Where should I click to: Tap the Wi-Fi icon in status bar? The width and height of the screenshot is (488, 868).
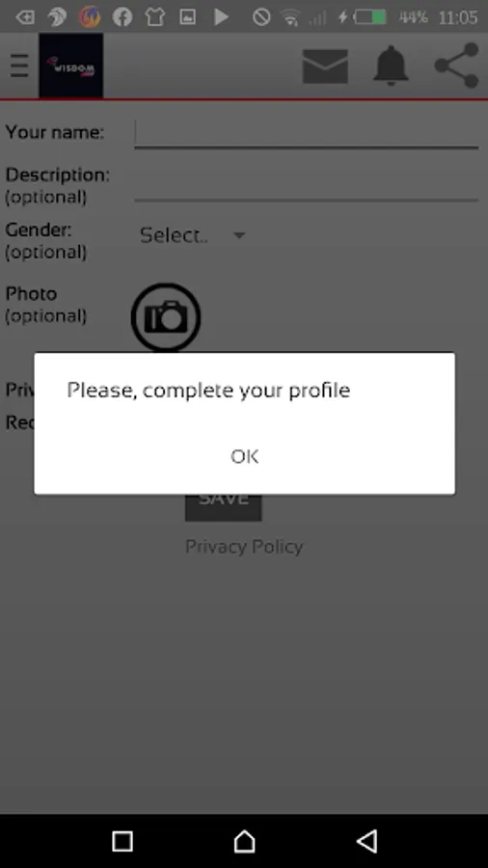pos(290,17)
